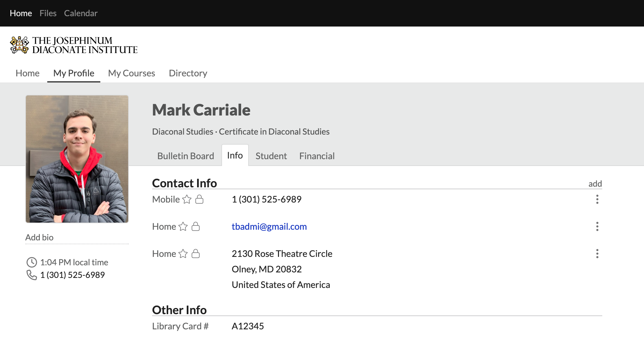Click the clock icon beside local time

click(31, 262)
